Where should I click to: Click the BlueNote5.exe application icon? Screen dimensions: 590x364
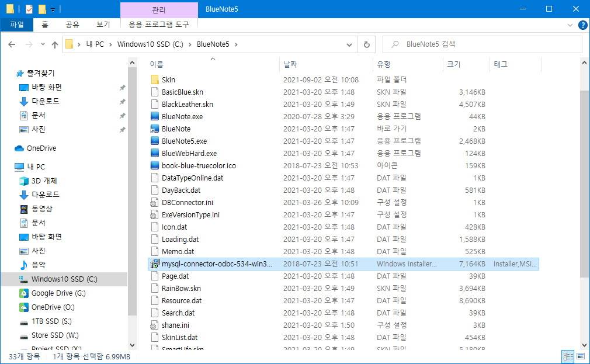155,141
